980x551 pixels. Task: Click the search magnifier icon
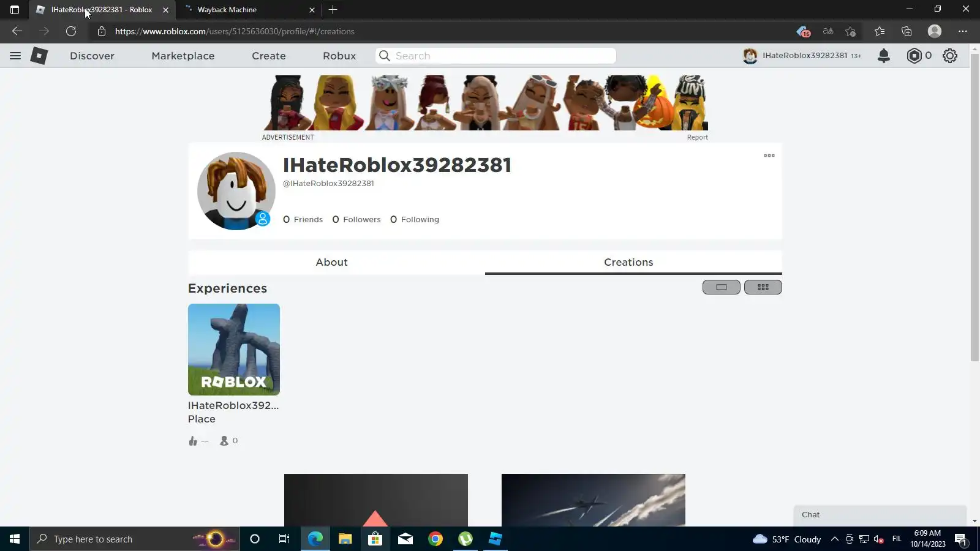(385, 56)
